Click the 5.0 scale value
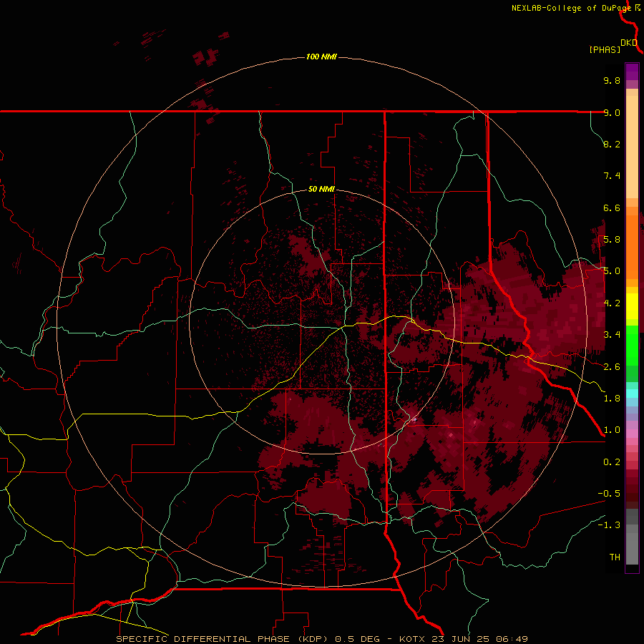Screen dimensions: 644x644 click(x=612, y=271)
